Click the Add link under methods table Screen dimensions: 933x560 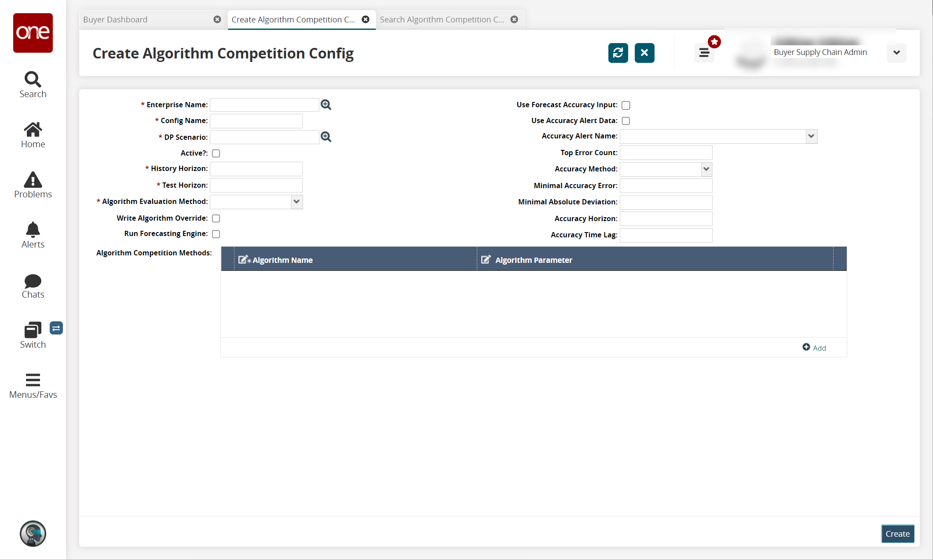coord(814,348)
